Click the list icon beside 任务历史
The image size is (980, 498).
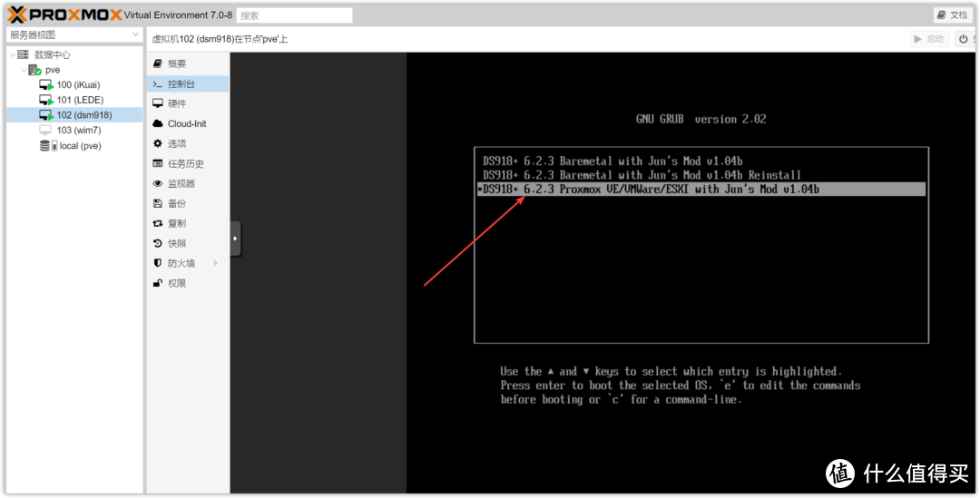[x=158, y=163]
